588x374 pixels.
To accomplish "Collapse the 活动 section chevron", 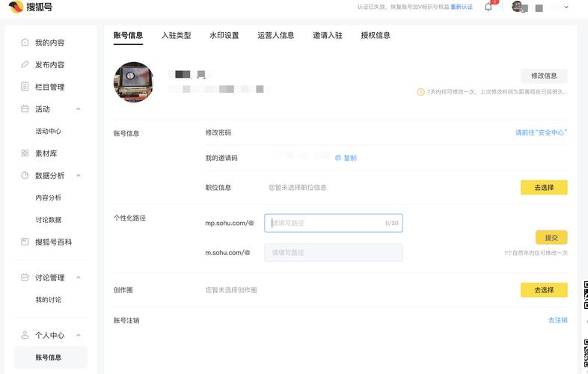I will tap(79, 108).
